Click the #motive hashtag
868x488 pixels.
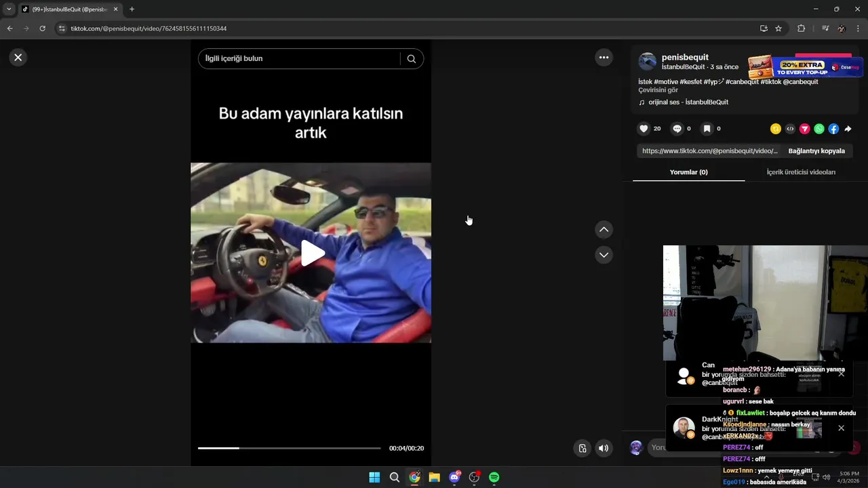(x=667, y=82)
